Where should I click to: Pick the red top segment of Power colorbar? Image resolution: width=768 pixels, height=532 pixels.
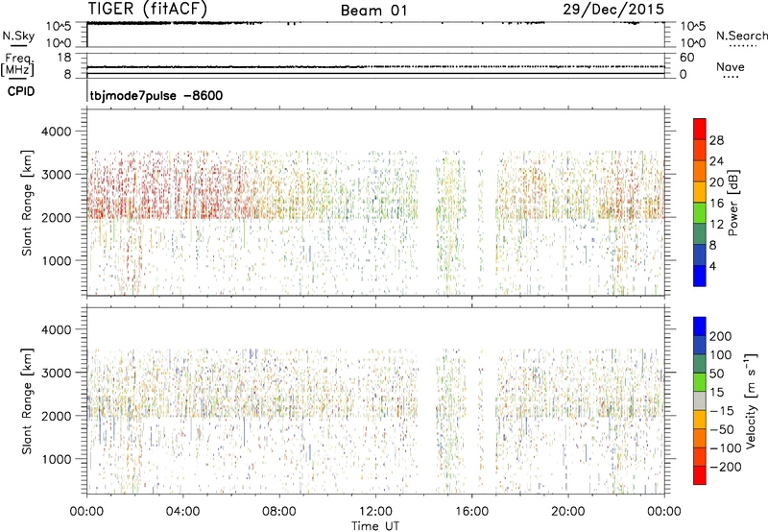coord(700,130)
